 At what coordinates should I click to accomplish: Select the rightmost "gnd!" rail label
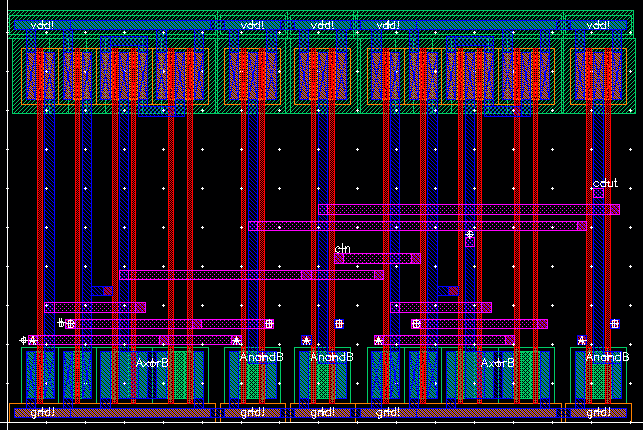click(x=598, y=412)
